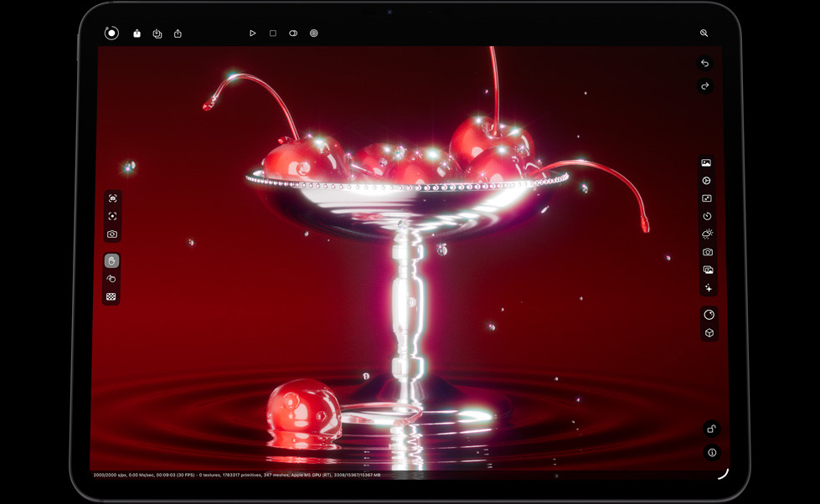Open the info button
This screenshot has width=820, height=504.
[711, 452]
